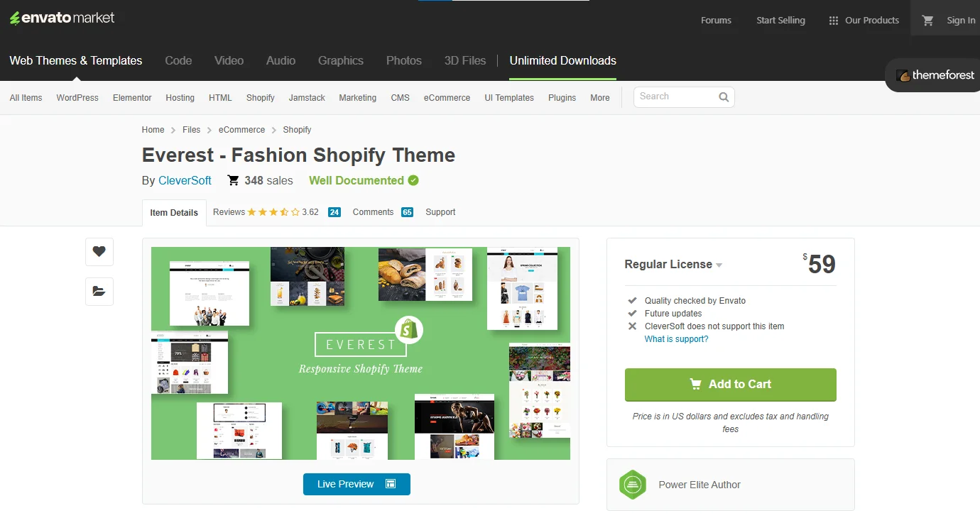
Task: Open the Shopify submenu item
Action: pyautogui.click(x=261, y=98)
